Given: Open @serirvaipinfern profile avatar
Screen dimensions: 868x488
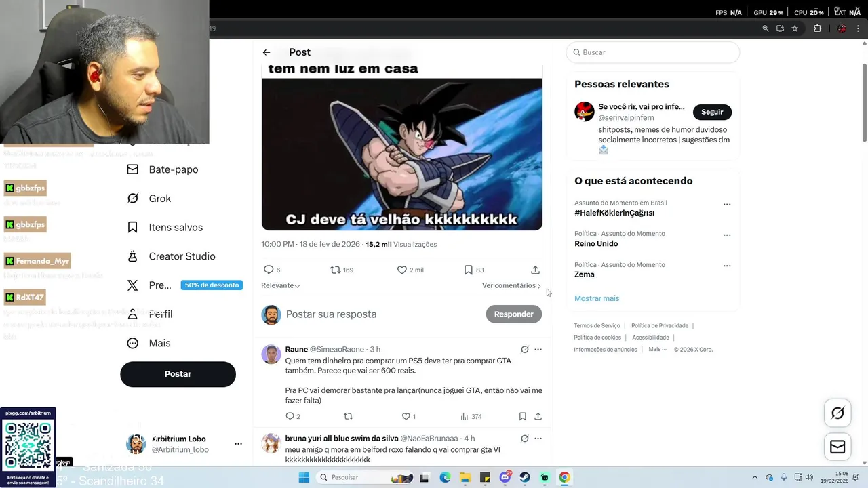Looking at the screenshot, I should [x=585, y=112].
